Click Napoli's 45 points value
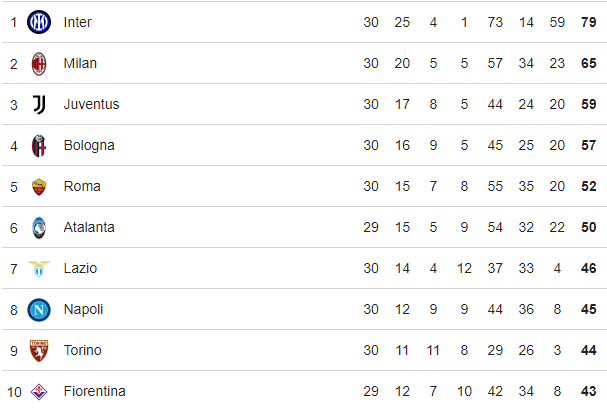Image resolution: width=607 pixels, height=411 pixels. (588, 309)
